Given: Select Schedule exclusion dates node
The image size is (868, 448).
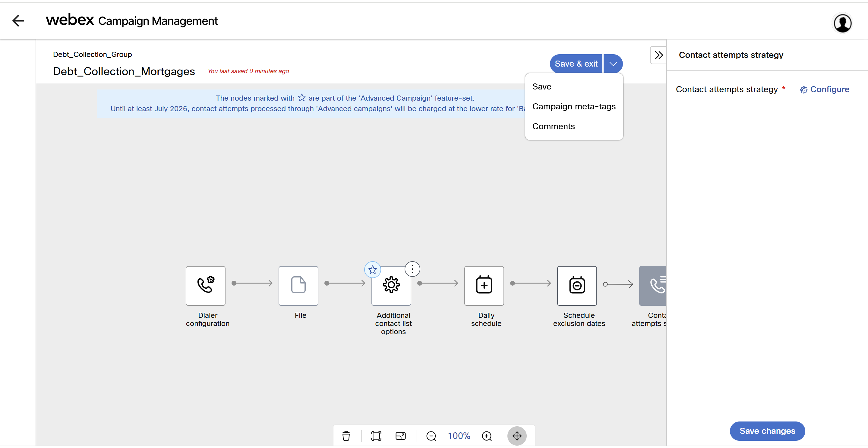Looking at the screenshot, I should (x=576, y=285).
